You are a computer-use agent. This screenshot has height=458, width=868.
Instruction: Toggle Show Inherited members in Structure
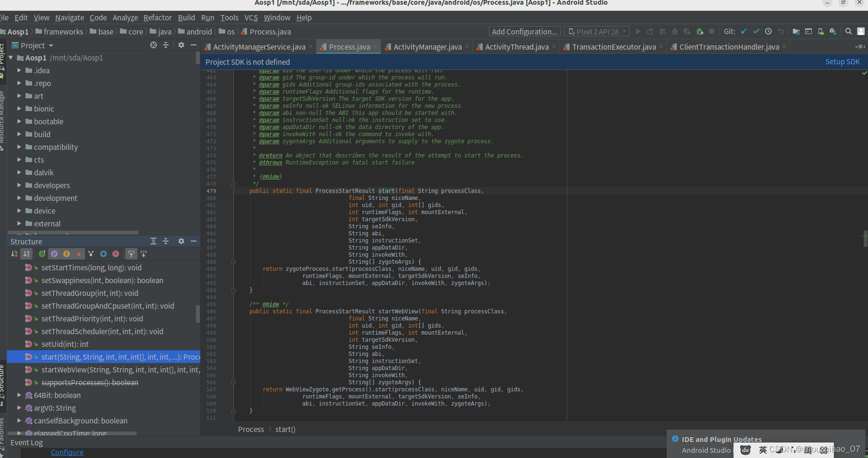[x=42, y=254]
